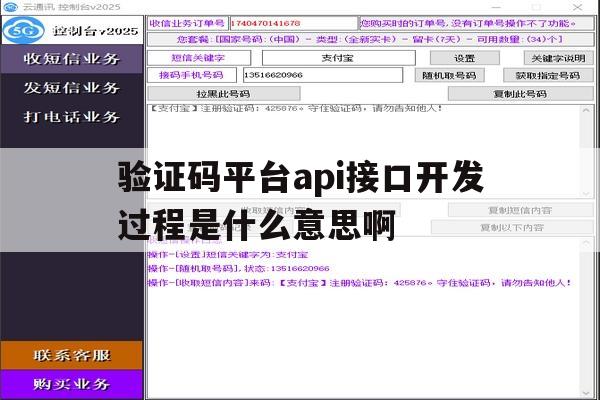Click scroll-up arrow of SMS content box
This screenshot has width=600, height=400.
coord(586,110)
